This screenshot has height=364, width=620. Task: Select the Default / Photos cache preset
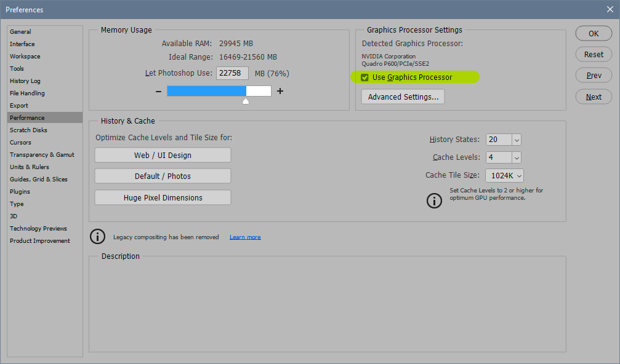[162, 176]
